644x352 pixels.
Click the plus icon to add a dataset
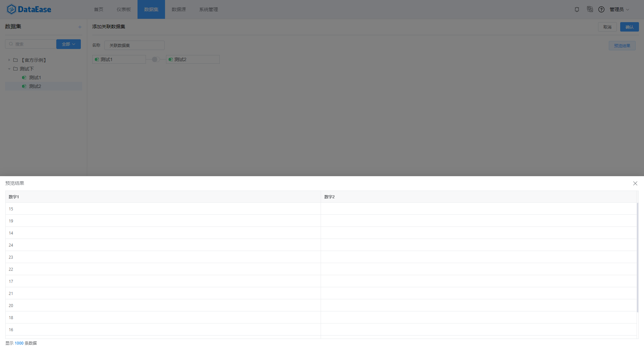79,27
